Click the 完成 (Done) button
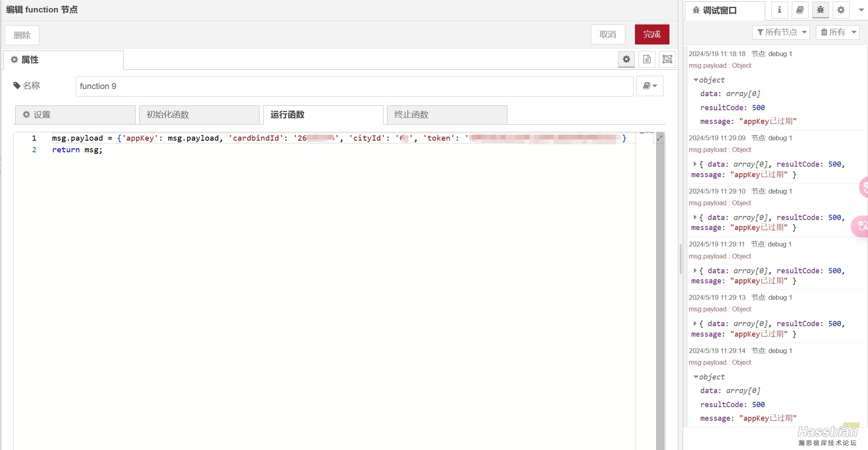Viewport: 868px width, 450px height. tap(652, 34)
